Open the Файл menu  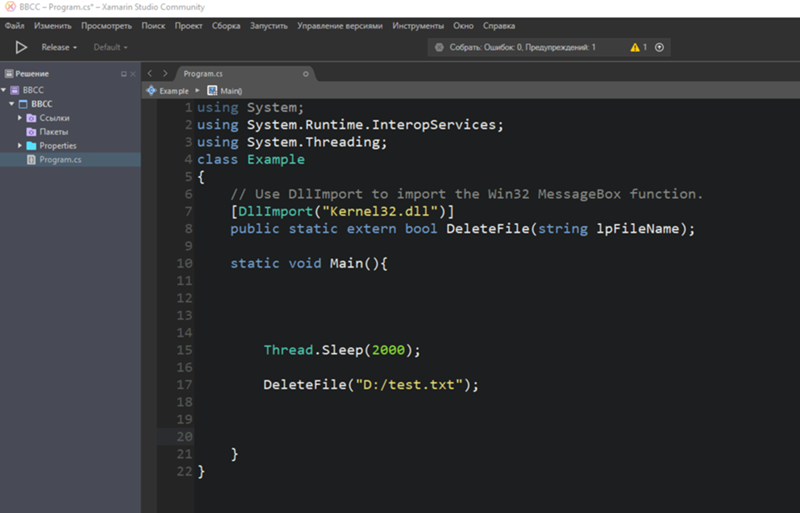(15, 26)
